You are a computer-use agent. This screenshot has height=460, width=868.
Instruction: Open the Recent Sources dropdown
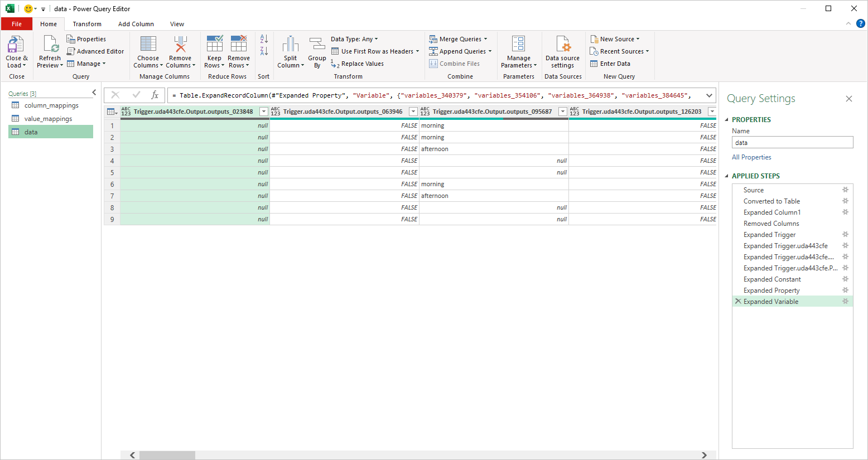pyautogui.click(x=619, y=51)
